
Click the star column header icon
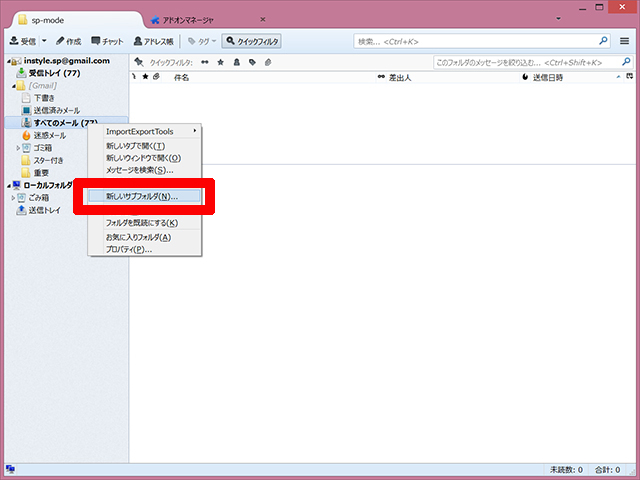click(x=145, y=77)
